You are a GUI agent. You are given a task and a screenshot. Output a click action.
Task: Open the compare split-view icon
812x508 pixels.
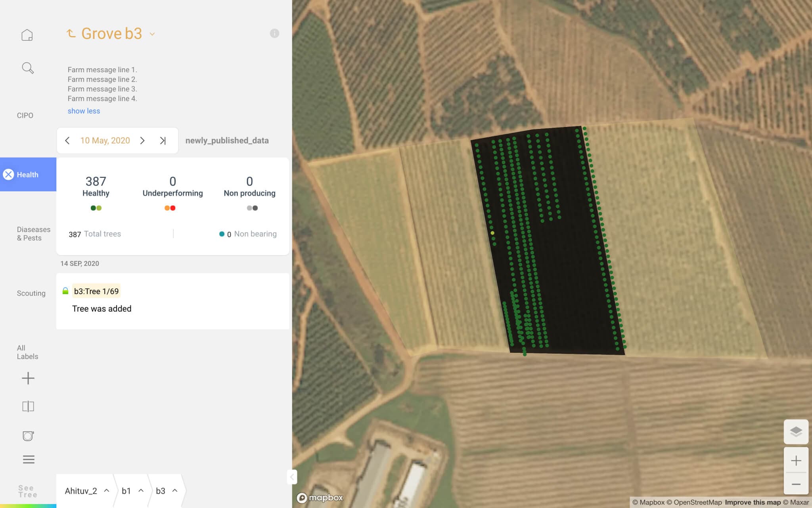[x=28, y=406]
